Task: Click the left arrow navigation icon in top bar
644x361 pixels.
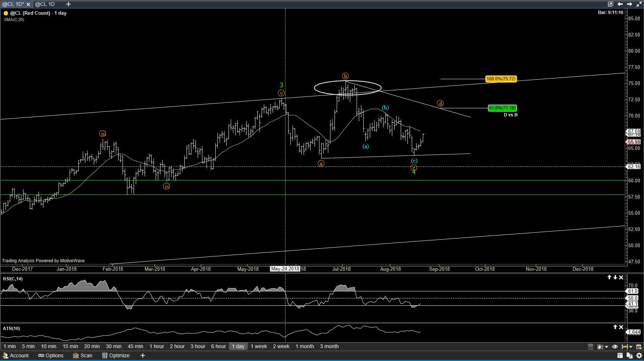Action: [620, 4]
